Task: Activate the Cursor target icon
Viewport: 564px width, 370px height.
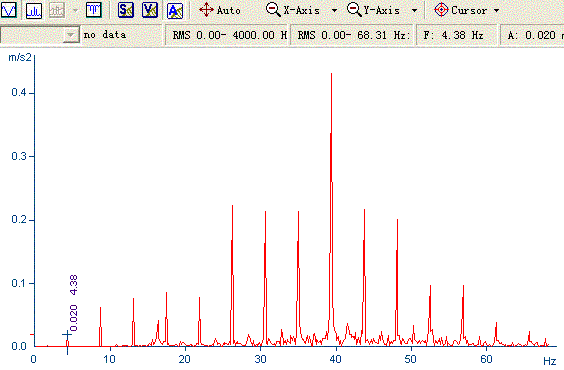Action: click(441, 10)
